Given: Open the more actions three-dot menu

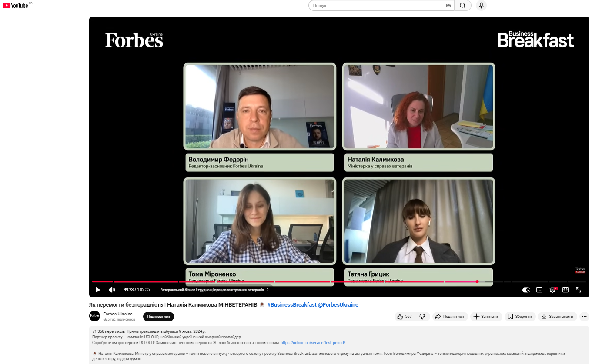Looking at the screenshot, I should pyautogui.click(x=585, y=317).
